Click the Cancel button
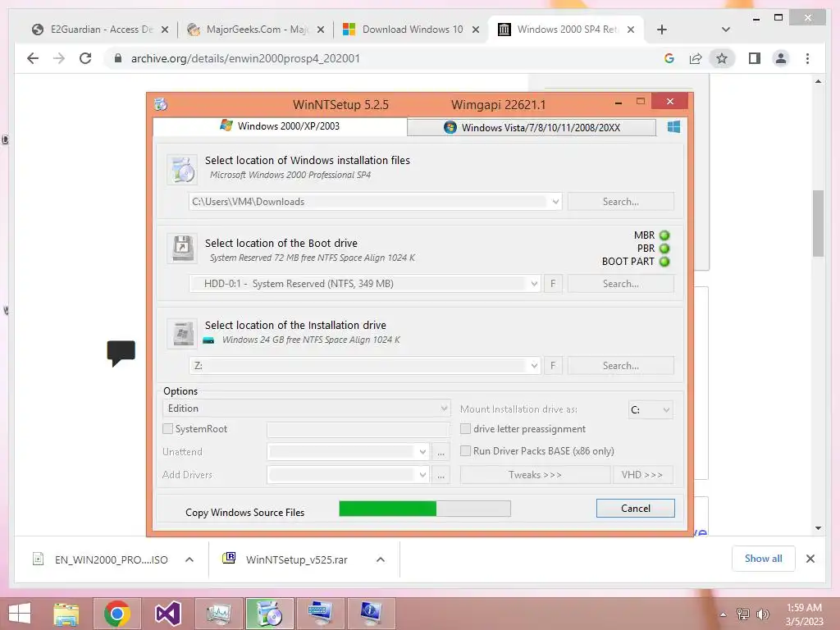This screenshot has width=840, height=630. click(x=636, y=508)
